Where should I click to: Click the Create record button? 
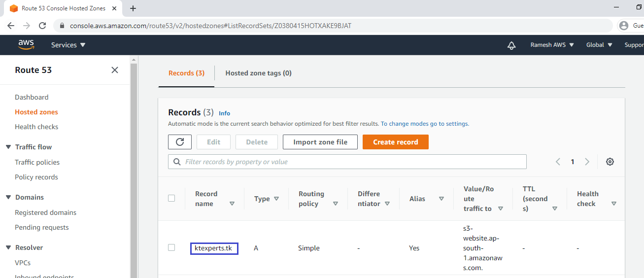[396, 142]
